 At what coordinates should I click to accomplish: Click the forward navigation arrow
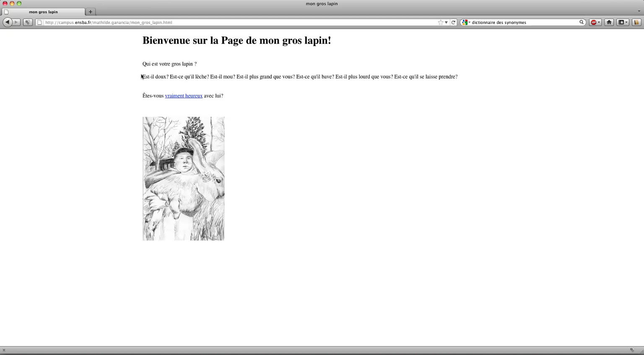pyautogui.click(x=16, y=22)
